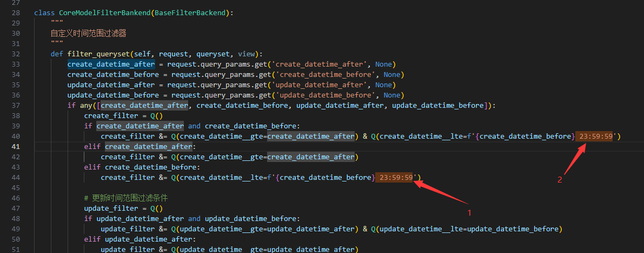
Task: Click the docstring text 自定义时间范围过滤器
Action: [x=88, y=34]
